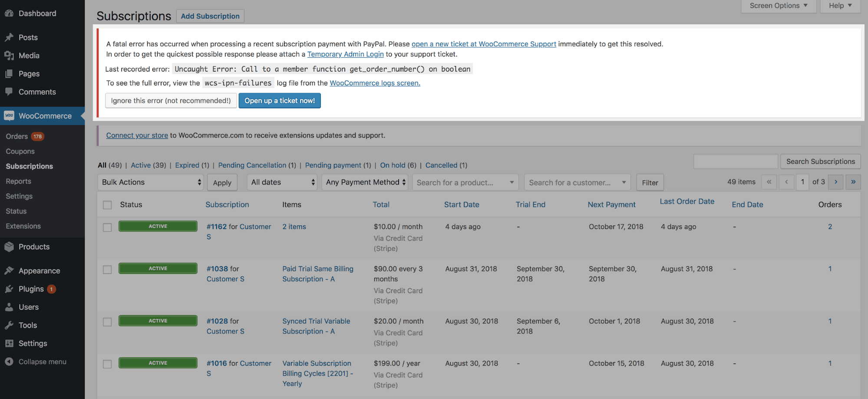Click the Plugins plug icon
The width and height of the screenshot is (868, 399).
coord(9,289)
